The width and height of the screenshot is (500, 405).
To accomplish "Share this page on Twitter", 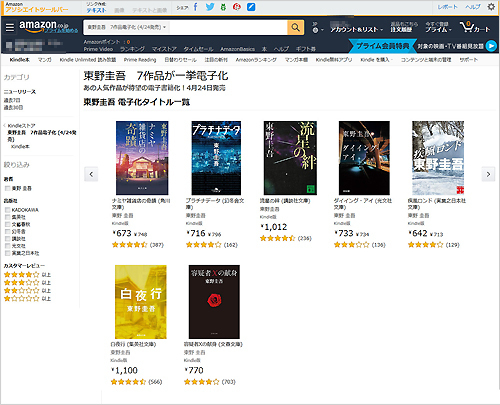I will (210, 7).
